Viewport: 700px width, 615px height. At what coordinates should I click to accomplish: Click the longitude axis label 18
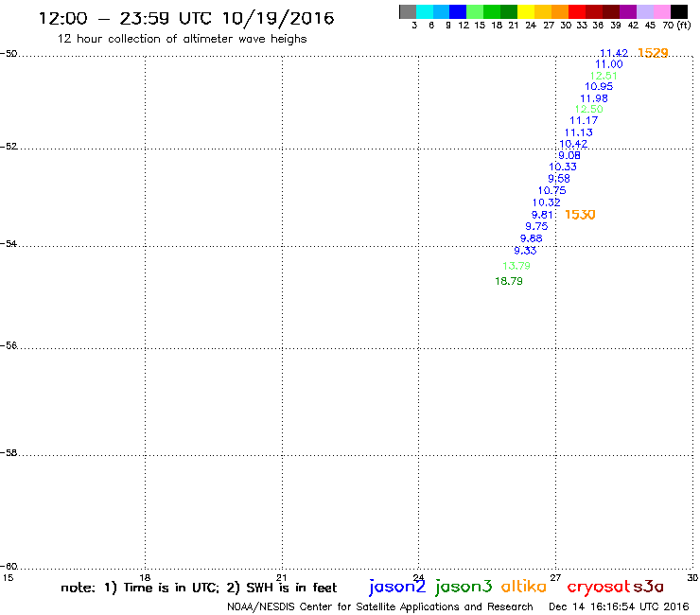[x=145, y=578]
